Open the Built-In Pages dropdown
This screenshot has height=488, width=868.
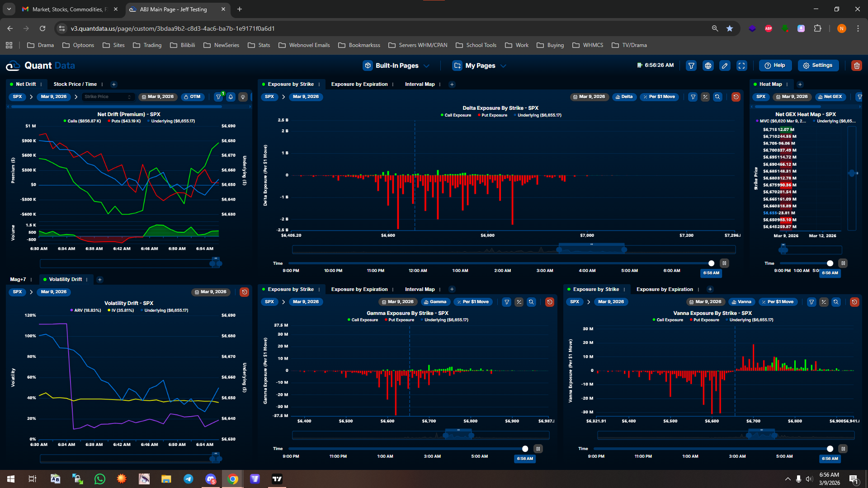point(396,66)
